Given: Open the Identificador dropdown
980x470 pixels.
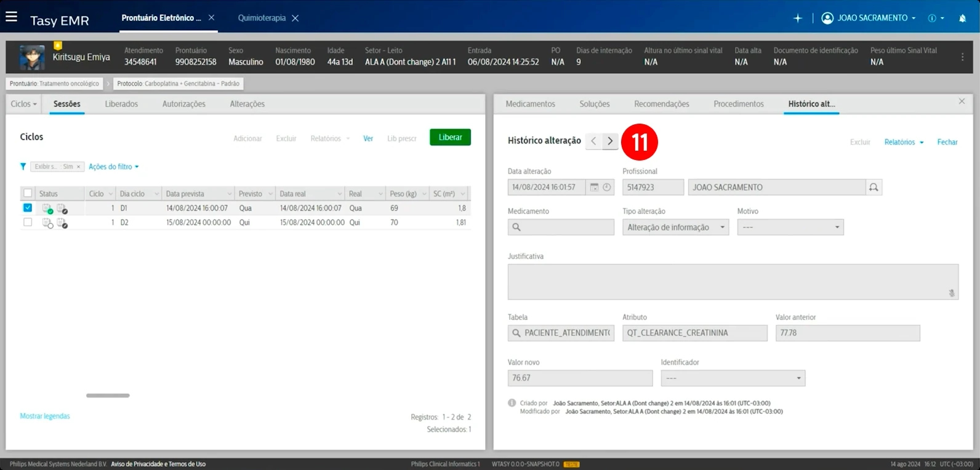Looking at the screenshot, I should 733,378.
